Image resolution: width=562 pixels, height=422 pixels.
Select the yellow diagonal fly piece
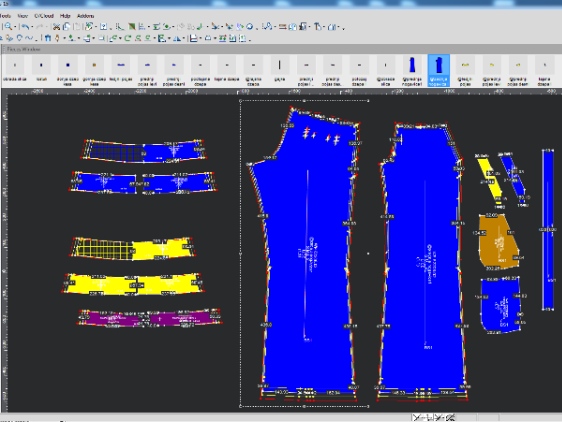coord(489,179)
